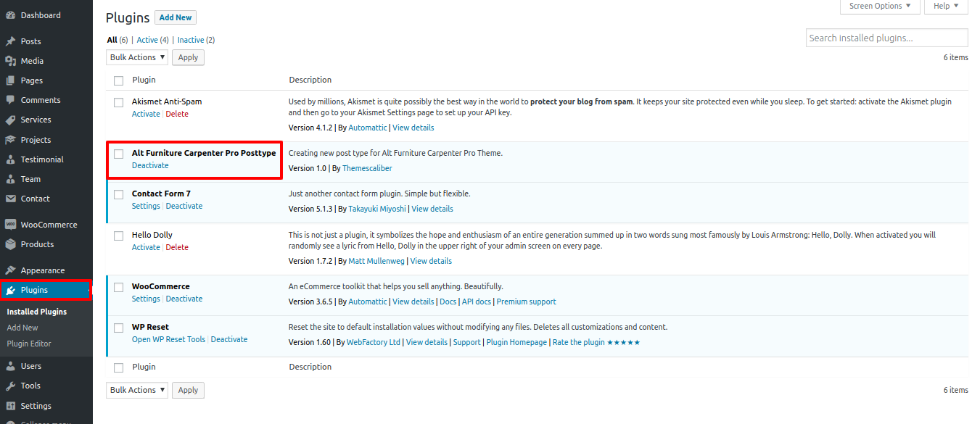Open Installed Plugins submenu item
Screen dimensions: 980x424
coord(37,312)
